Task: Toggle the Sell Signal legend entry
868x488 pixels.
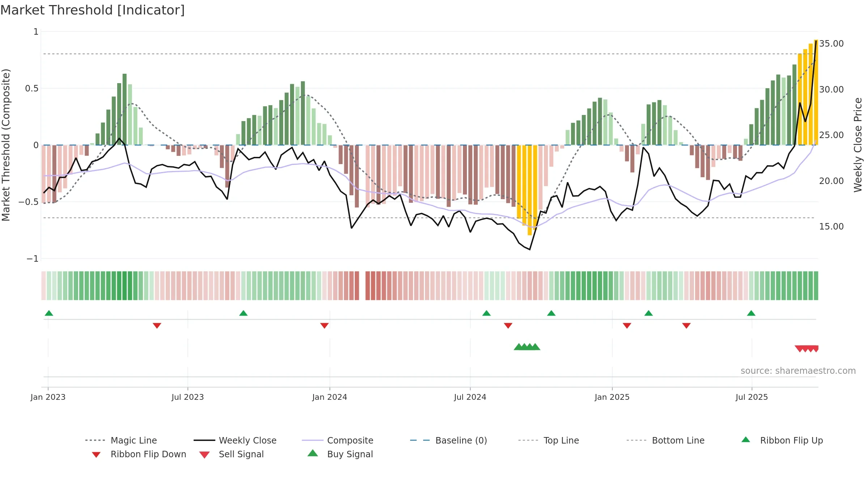Action: click(x=231, y=454)
